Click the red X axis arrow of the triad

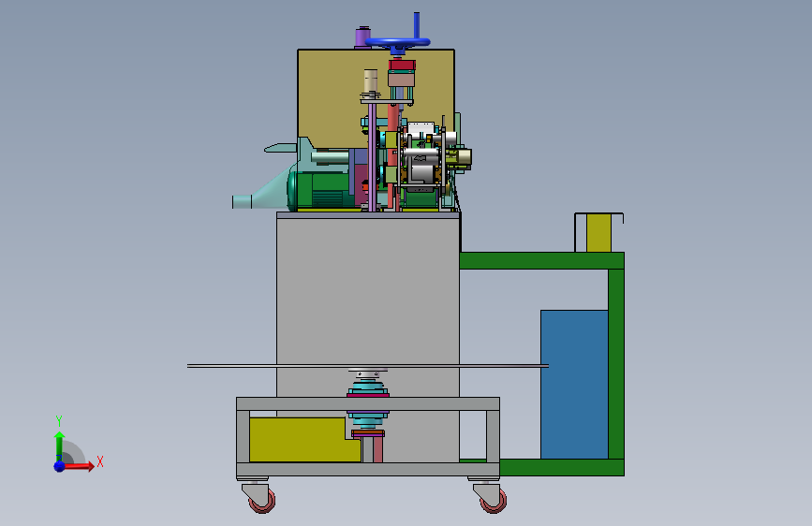(79, 466)
